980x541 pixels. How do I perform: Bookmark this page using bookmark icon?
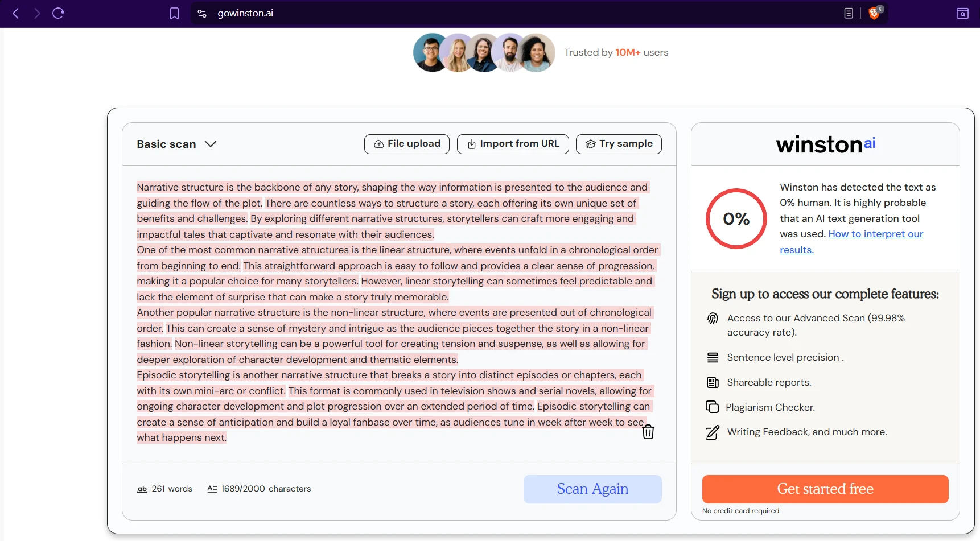coord(174,13)
